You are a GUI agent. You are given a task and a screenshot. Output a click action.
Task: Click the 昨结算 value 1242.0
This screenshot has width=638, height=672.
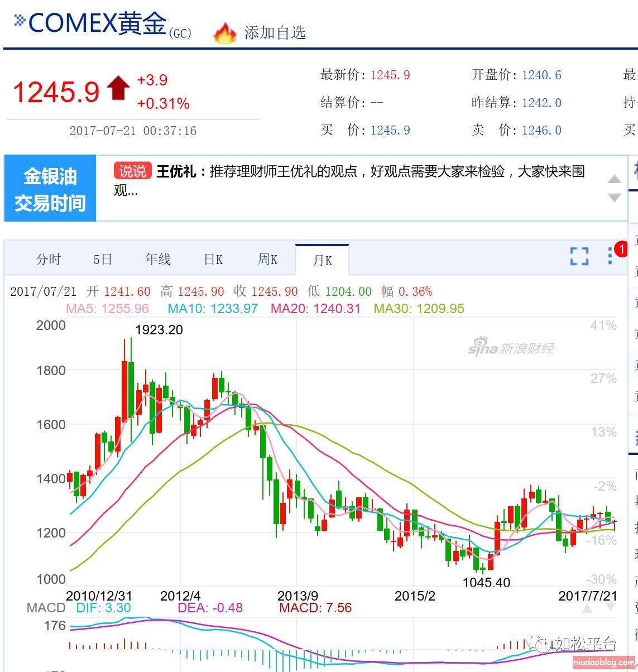[541, 103]
